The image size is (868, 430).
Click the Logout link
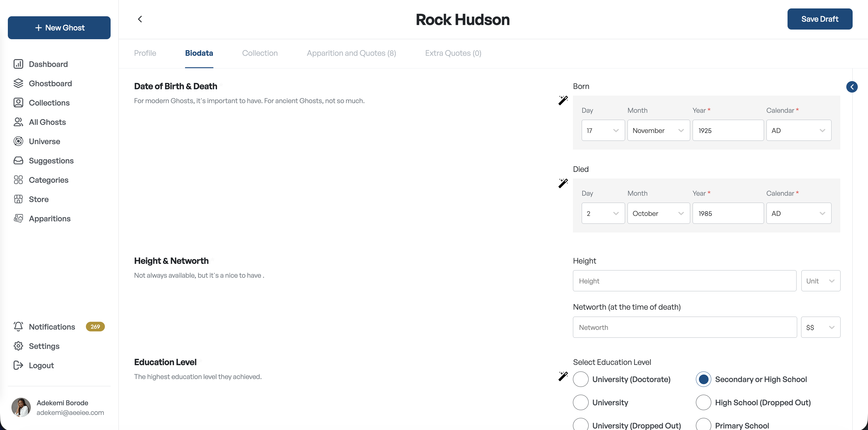[x=41, y=365]
